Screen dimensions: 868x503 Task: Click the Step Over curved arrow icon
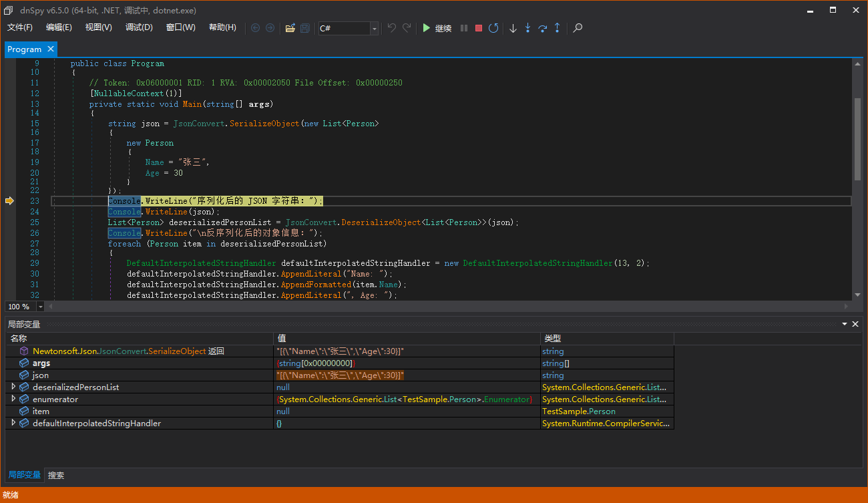click(x=542, y=28)
